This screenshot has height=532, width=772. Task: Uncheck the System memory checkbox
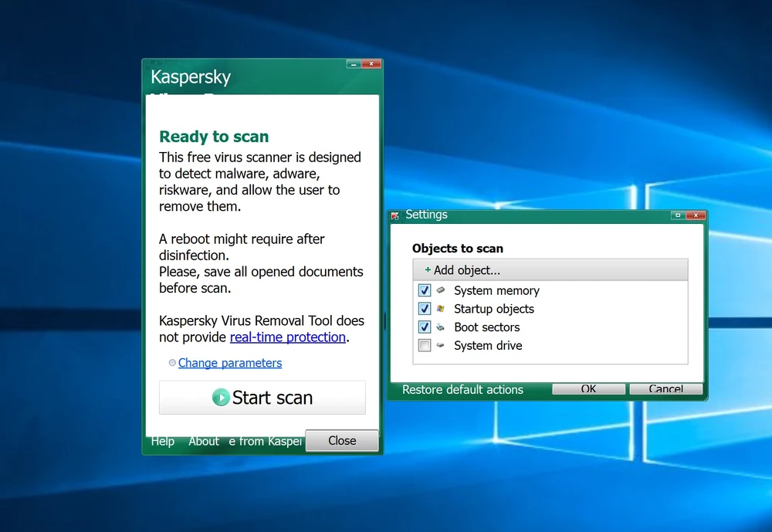pyautogui.click(x=424, y=290)
